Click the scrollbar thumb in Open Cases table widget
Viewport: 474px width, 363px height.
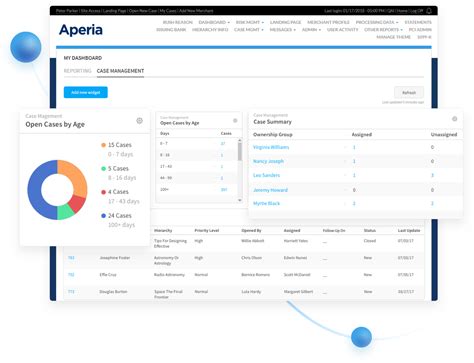[x=239, y=152]
